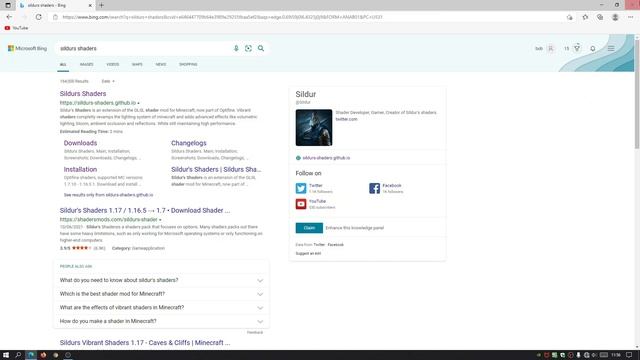This screenshot has height=360, width=640.
Task: Open Microsoft Rewards trophy icon
Action: (577, 48)
